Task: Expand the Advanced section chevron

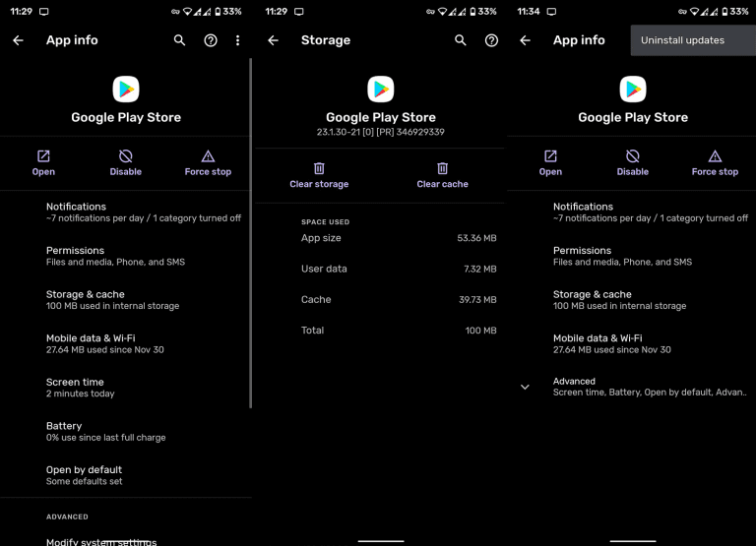Action: pyautogui.click(x=525, y=387)
